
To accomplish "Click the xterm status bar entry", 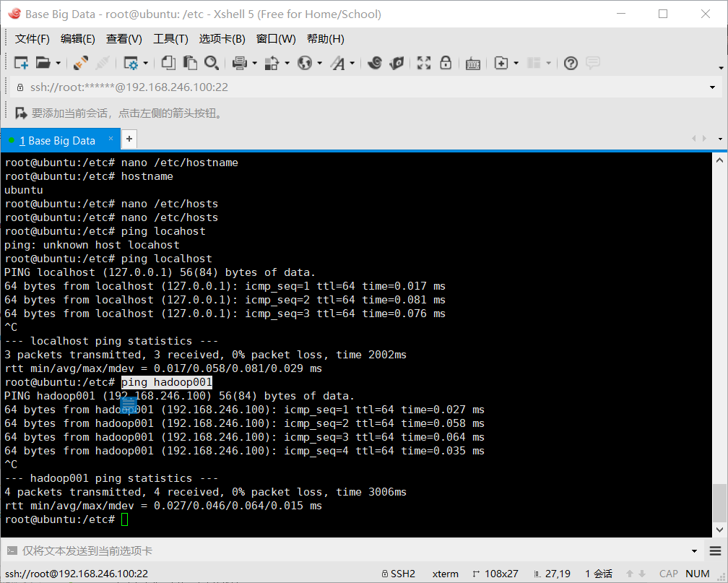I will pyautogui.click(x=445, y=574).
